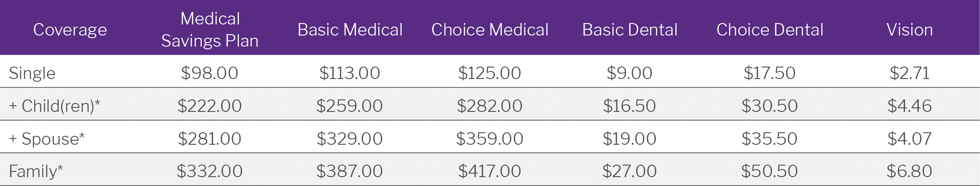Click the $113.00 Basic Medical cell
Viewport: 980px width, 186px height.
(x=350, y=73)
